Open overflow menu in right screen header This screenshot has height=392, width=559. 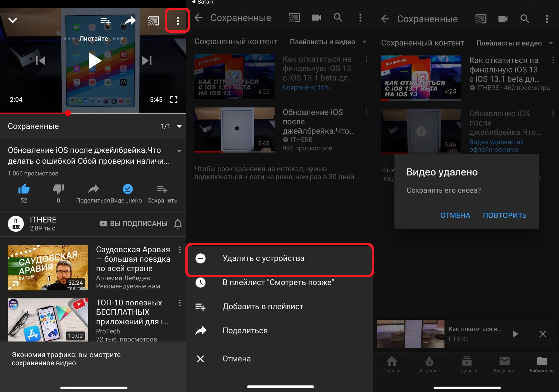pyautogui.click(x=547, y=19)
